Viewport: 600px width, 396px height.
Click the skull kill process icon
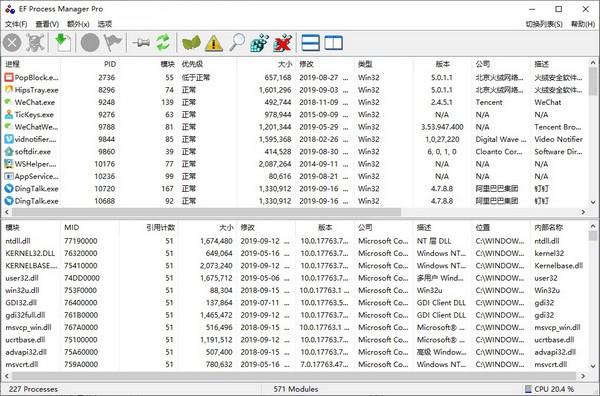(x=35, y=42)
